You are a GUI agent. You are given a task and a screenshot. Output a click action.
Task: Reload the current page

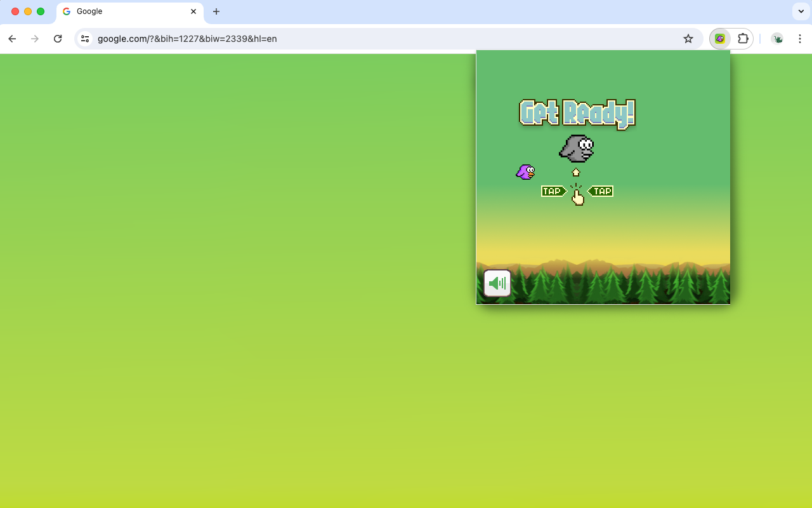coord(58,39)
